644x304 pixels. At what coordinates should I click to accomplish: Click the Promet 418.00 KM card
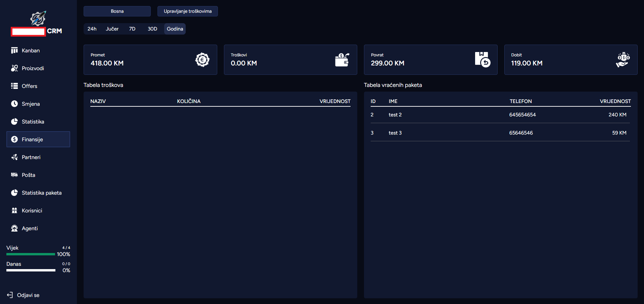[150, 60]
